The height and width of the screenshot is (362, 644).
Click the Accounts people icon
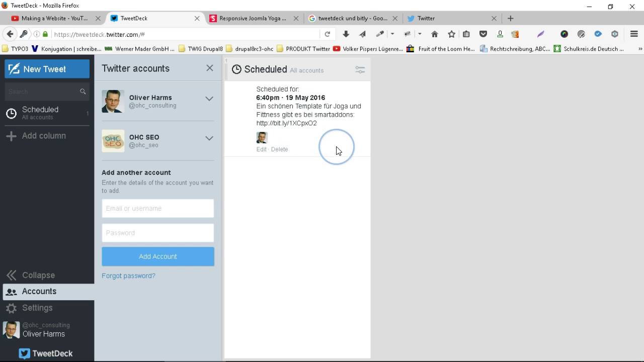point(11,292)
